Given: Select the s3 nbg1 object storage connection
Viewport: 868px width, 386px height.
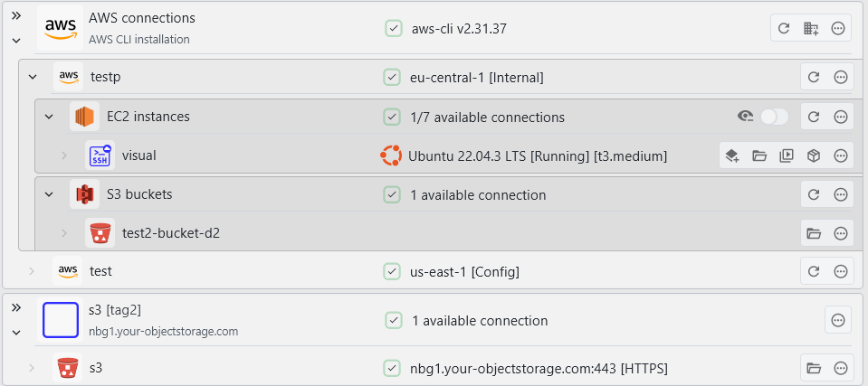Looking at the screenshot, I should click(96, 368).
